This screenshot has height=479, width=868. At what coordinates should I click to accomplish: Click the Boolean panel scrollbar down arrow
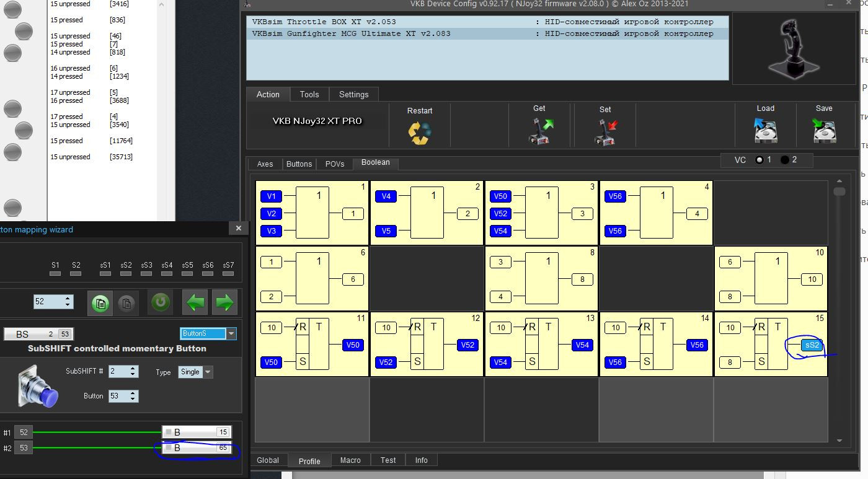point(839,441)
